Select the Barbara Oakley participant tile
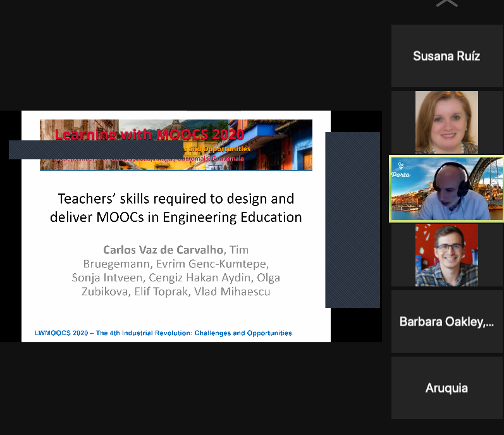 [x=447, y=322]
